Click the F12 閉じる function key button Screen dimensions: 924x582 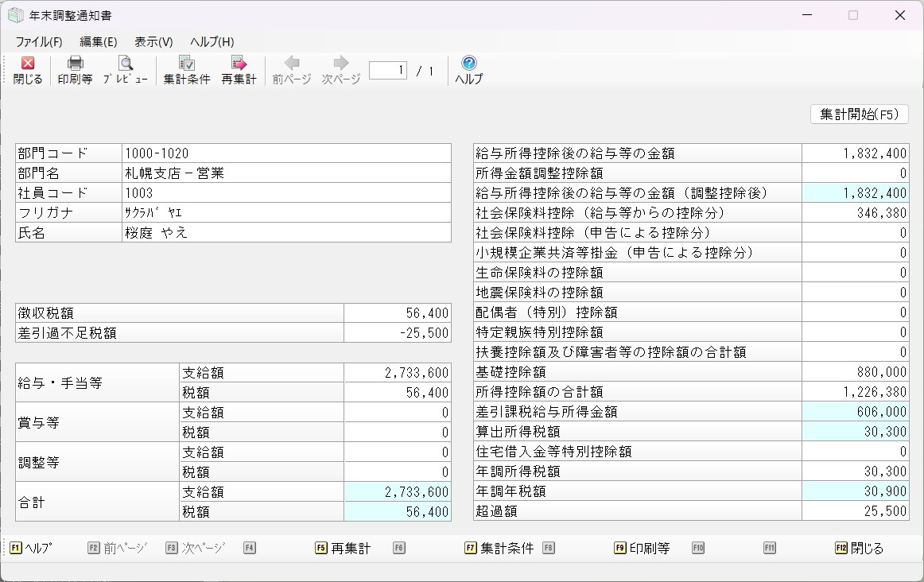coord(859,548)
